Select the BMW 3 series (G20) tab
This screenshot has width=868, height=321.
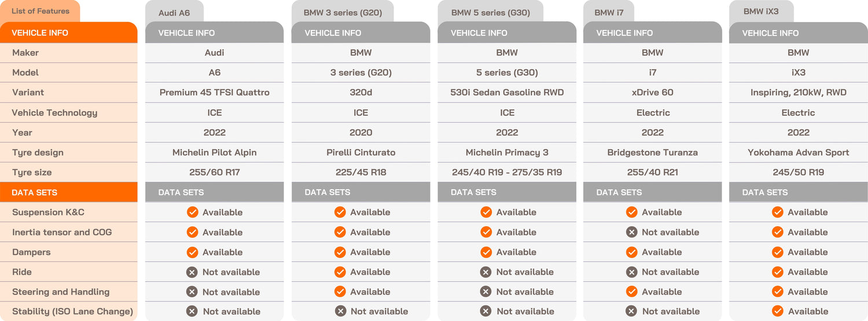(343, 13)
